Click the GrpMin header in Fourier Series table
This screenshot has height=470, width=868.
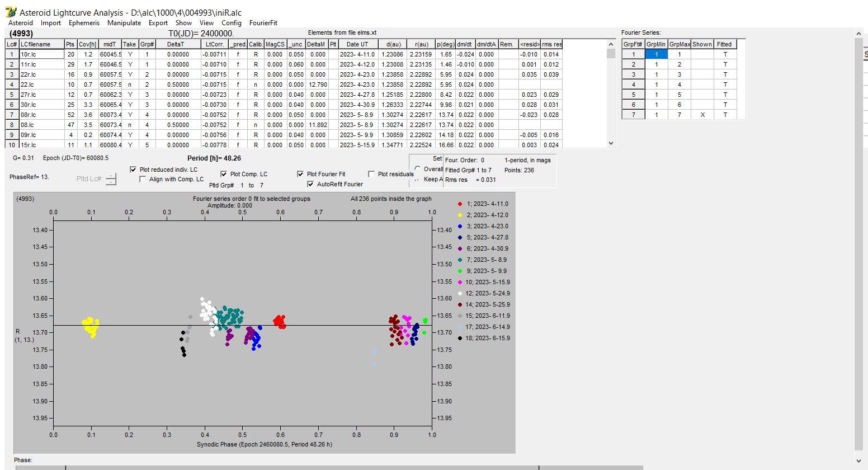(x=656, y=44)
